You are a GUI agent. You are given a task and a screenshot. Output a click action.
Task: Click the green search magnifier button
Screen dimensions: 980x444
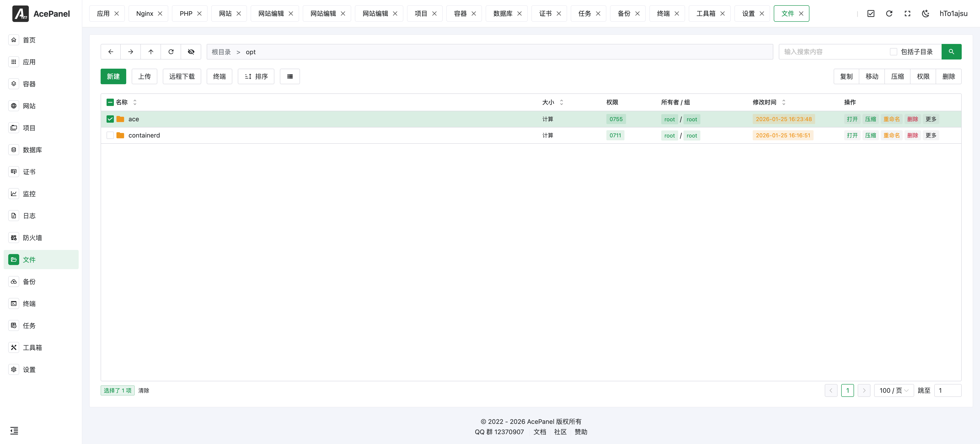click(x=951, y=52)
